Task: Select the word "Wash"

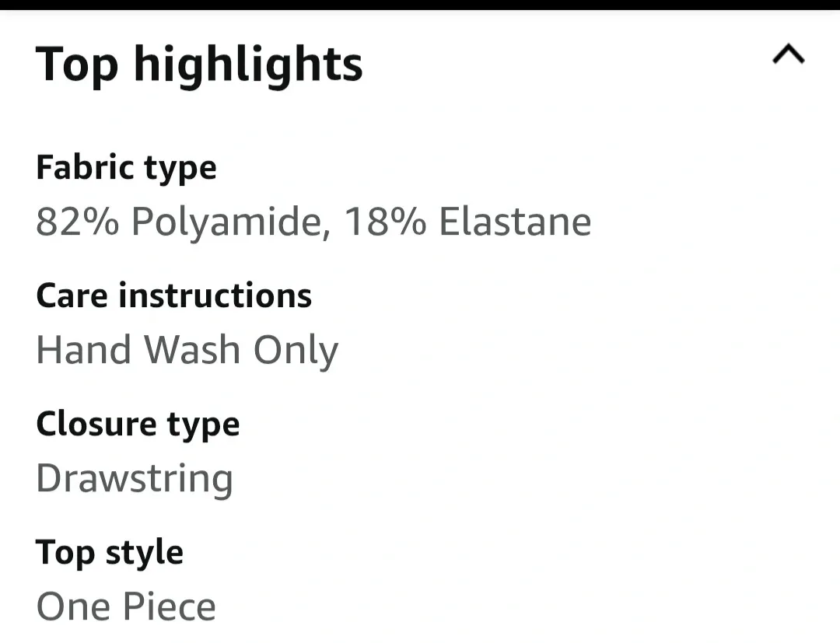Action: pos(192,350)
